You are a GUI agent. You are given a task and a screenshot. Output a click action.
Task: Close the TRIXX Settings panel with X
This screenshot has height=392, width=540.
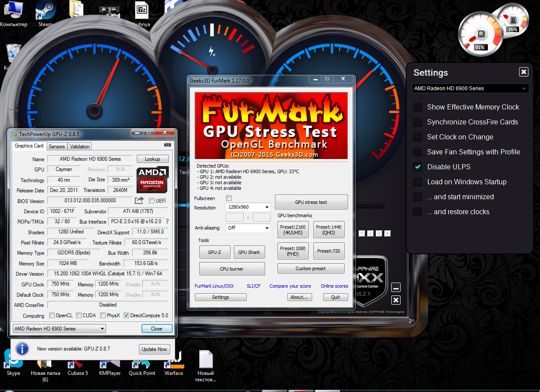(x=524, y=72)
